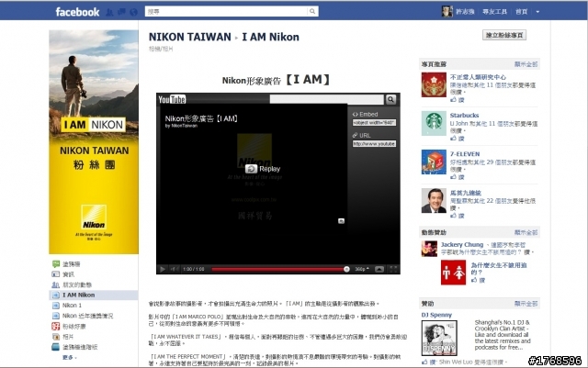The width and height of the screenshot is (588, 368).
Task: Focus the Facebook search field
Action: pos(227,12)
